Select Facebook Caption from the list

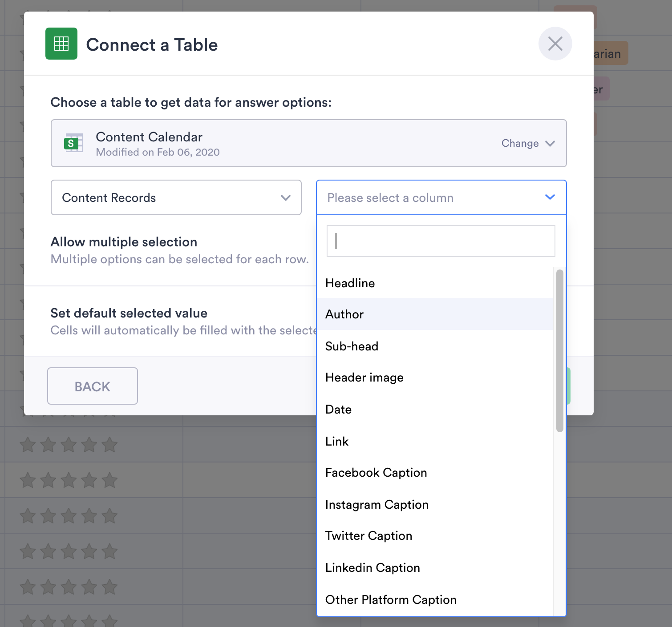[376, 473]
